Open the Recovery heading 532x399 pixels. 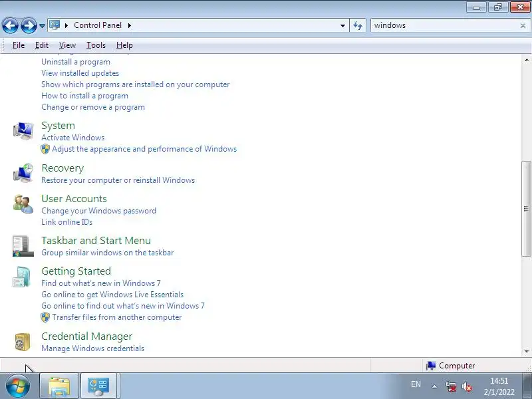(x=63, y=168)
